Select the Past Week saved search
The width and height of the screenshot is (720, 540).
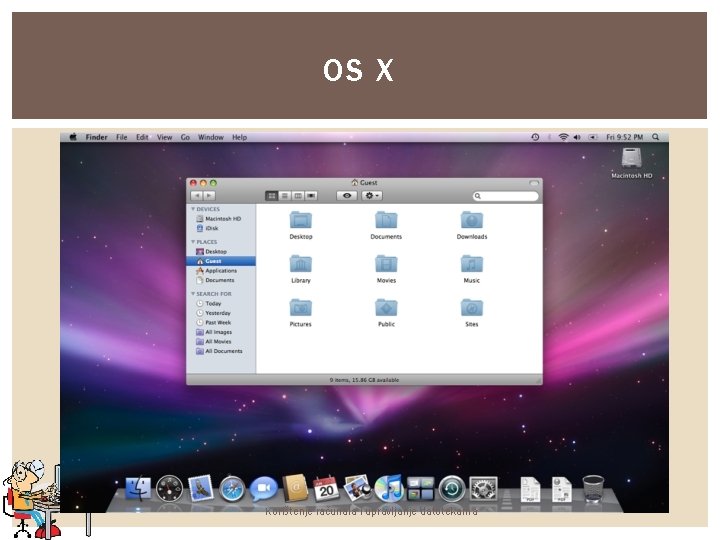point(221,322)
